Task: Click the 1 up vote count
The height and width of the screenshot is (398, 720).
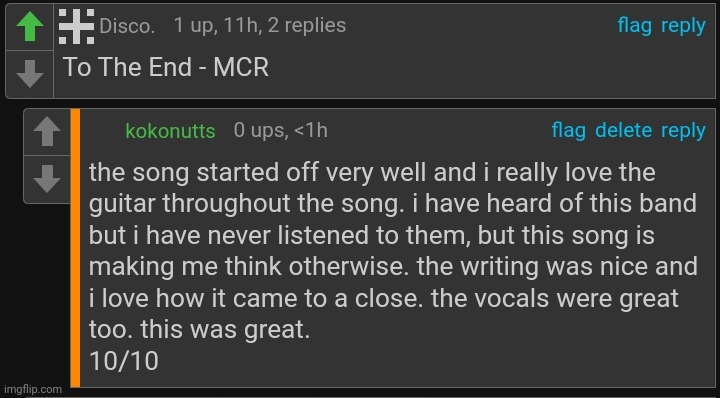Action: point(194,26)
